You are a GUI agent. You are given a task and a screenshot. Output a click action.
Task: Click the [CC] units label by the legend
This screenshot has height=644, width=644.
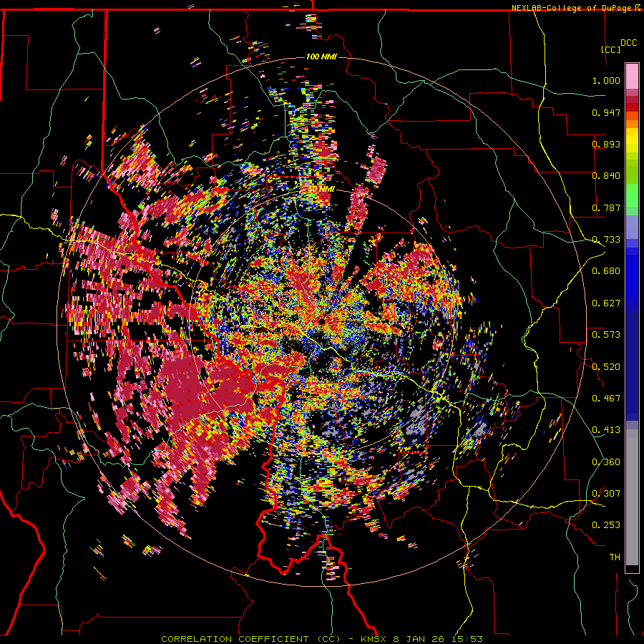(610, 49)
